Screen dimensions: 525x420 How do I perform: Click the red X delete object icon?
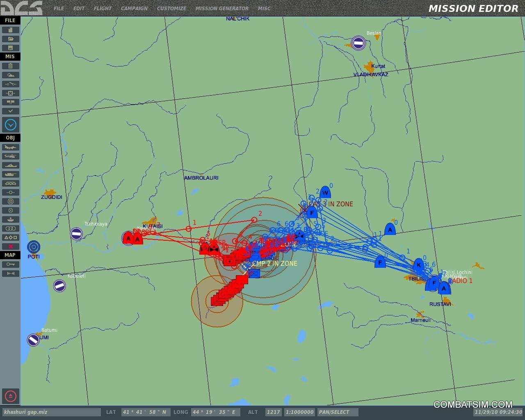click(11, 247)
